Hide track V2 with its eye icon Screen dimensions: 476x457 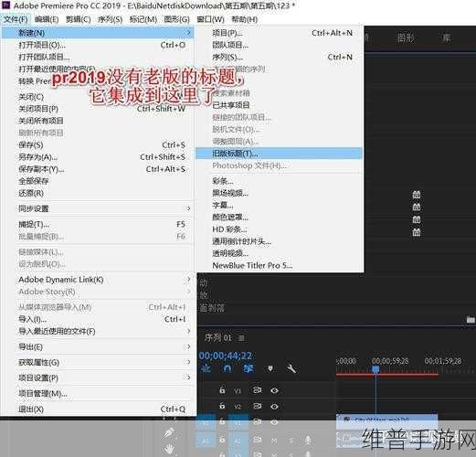(274, 406)
